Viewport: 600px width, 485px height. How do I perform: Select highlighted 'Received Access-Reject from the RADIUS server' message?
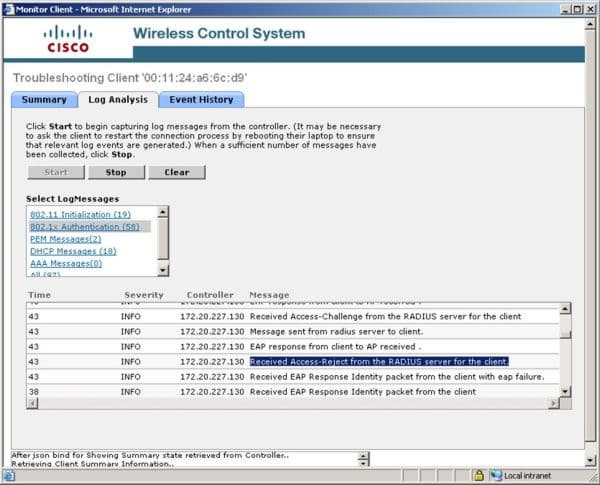click(x=379, y=362)
